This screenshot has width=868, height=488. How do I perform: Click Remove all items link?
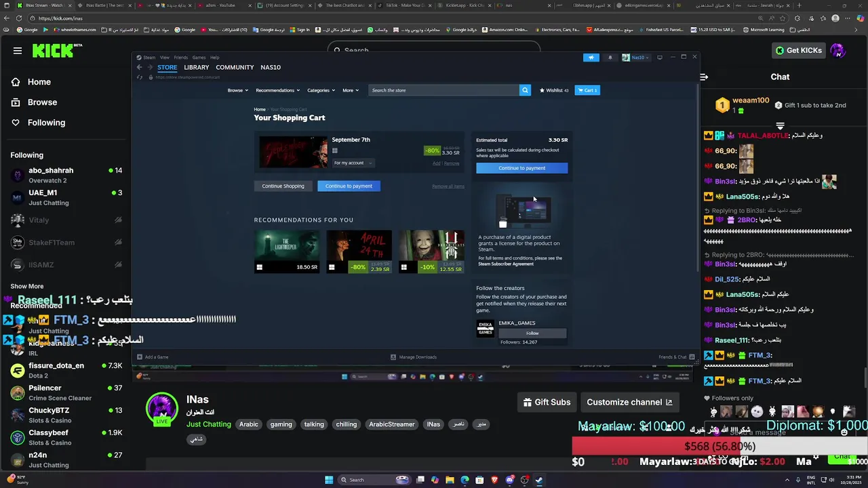click(x=448, y=186)
